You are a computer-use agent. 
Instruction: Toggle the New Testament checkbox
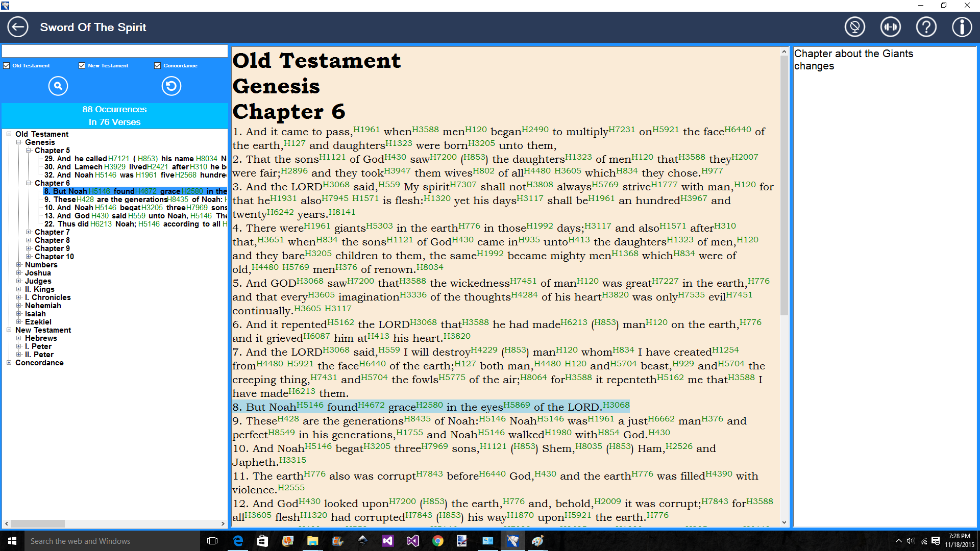(82, 66)
